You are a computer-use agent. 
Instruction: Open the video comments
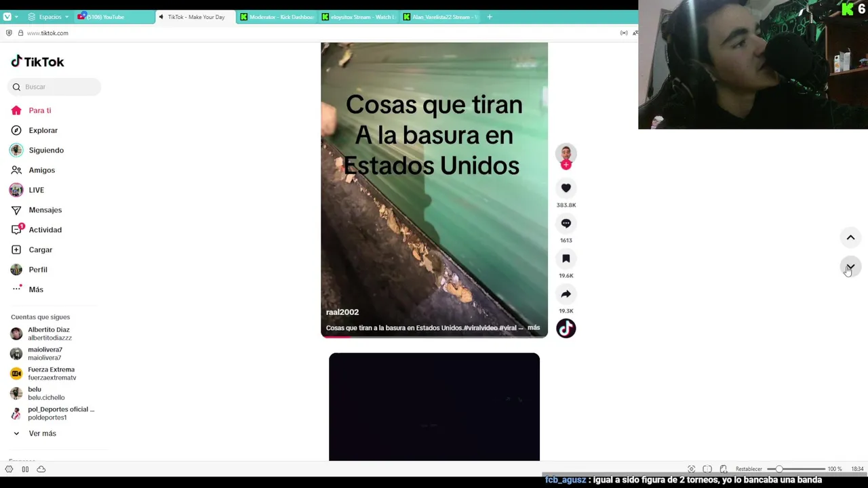click(x=566, y=224)
